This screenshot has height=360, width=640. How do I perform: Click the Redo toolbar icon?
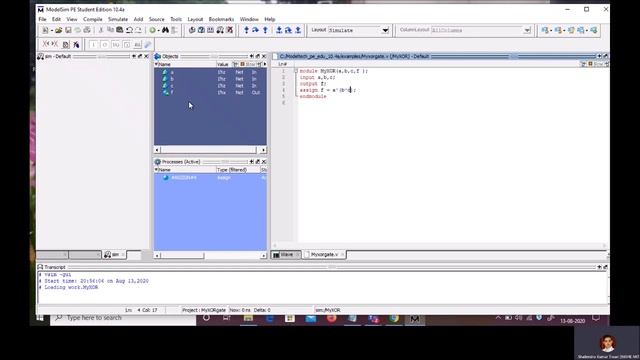click(x=138, y=30)
